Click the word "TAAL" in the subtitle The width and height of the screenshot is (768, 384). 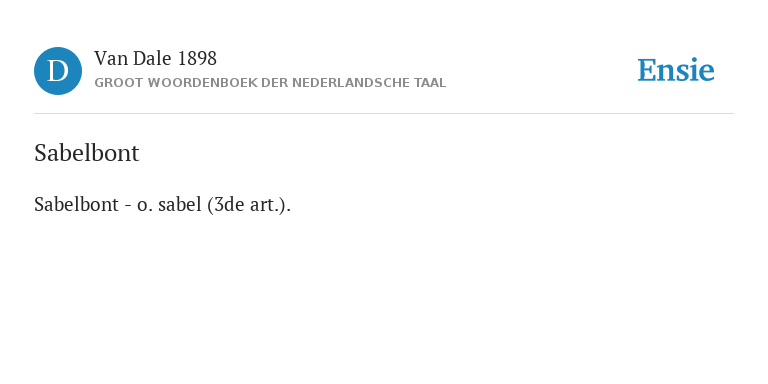(x=431, y=83)
